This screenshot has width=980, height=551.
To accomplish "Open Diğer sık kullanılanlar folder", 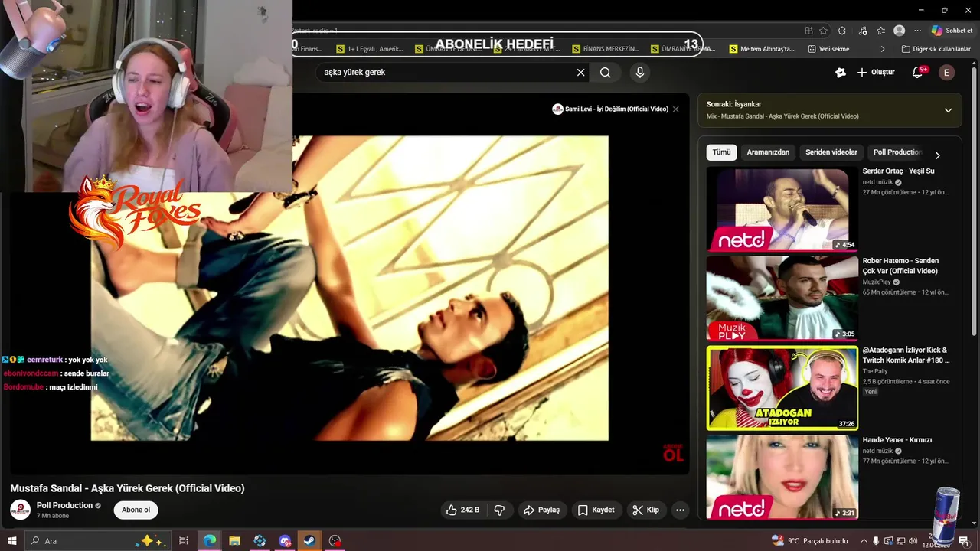I will coord(936,49).
